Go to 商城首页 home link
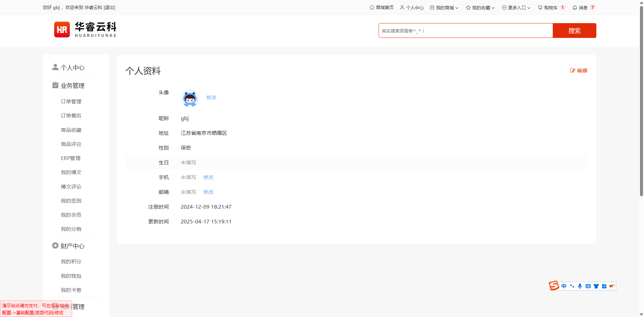 tap(381, 7)
